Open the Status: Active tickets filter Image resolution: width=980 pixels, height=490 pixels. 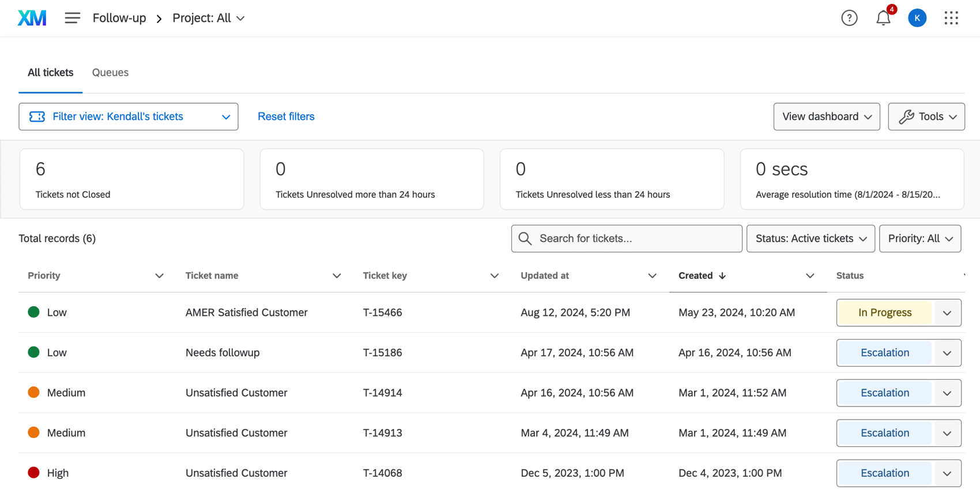(811, 239)
